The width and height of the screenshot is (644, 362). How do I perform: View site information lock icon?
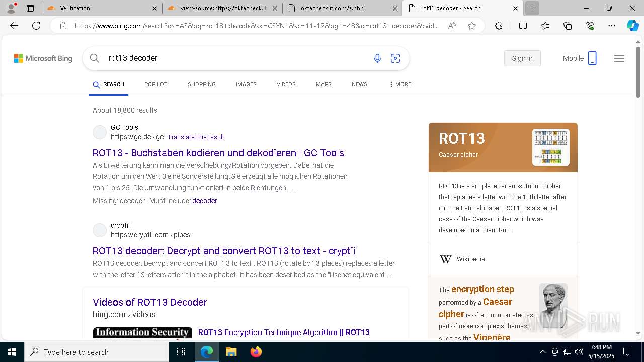[63, 26]
